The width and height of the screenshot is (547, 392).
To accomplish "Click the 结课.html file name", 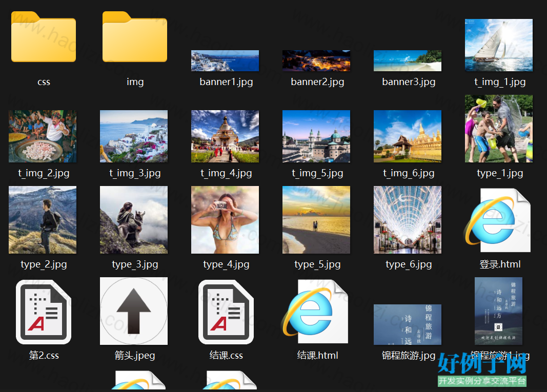I will 317,356.
